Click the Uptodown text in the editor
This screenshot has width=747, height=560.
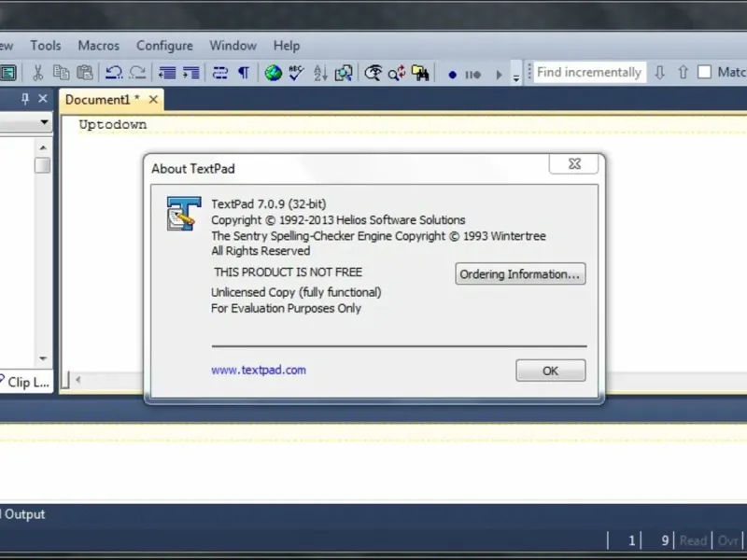(x=113, y=125)
